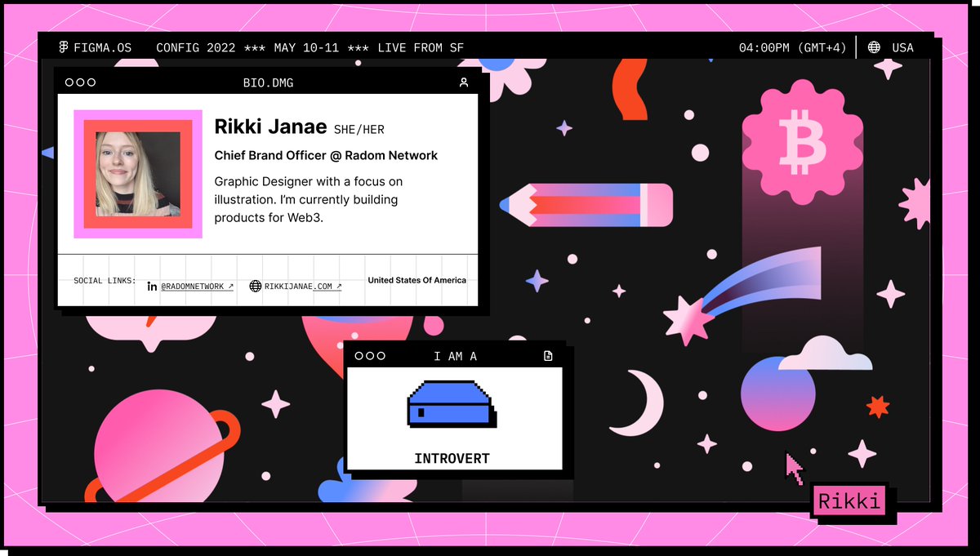Click the globe icon beside USA
The width and height of the screenshot is (980, 556).
click(x=874, y=47)
